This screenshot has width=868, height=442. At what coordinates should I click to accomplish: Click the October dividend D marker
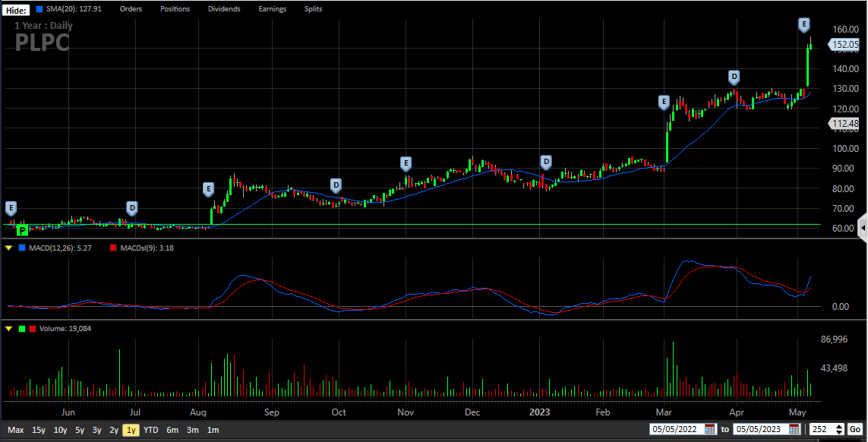pos(336,185)
